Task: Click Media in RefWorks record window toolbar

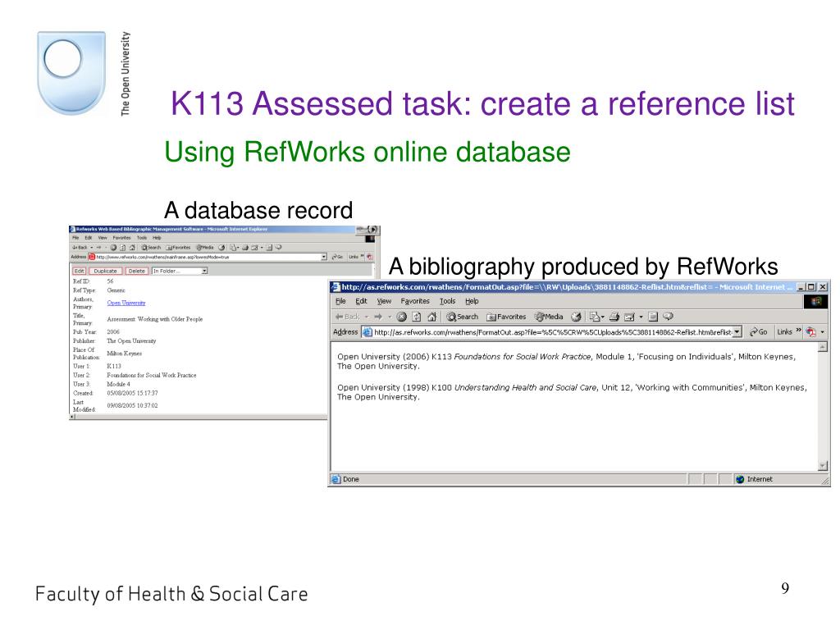Action: [205, 248]
